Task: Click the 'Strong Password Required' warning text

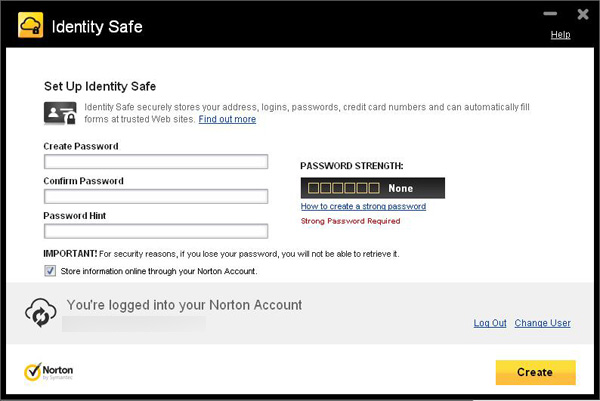Action: point(350,221)
